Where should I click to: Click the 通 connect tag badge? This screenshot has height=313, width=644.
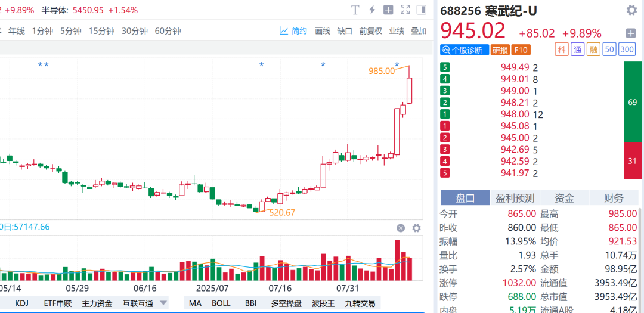pyautogui.click(x=577, y=49)
